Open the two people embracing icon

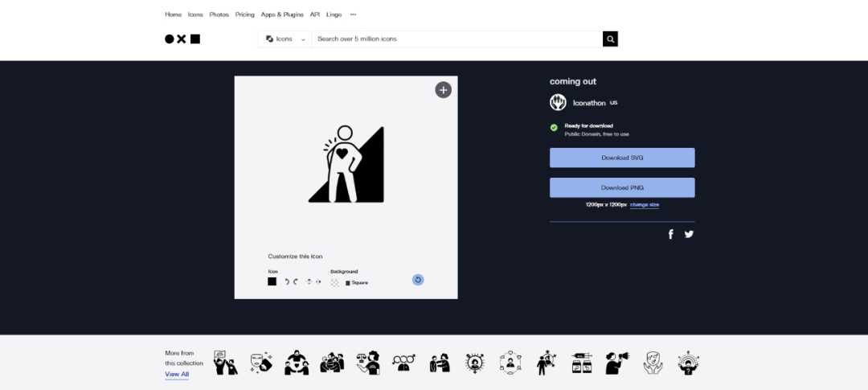click(440, 363)
